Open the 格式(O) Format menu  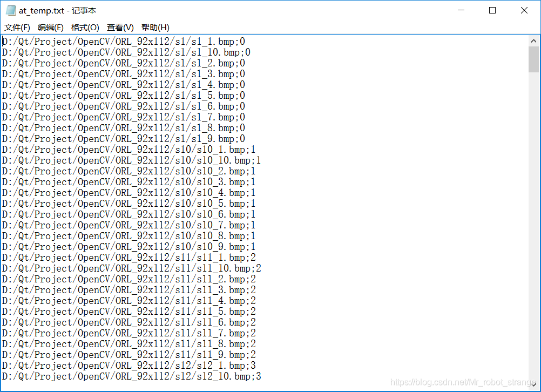[85, 27]
